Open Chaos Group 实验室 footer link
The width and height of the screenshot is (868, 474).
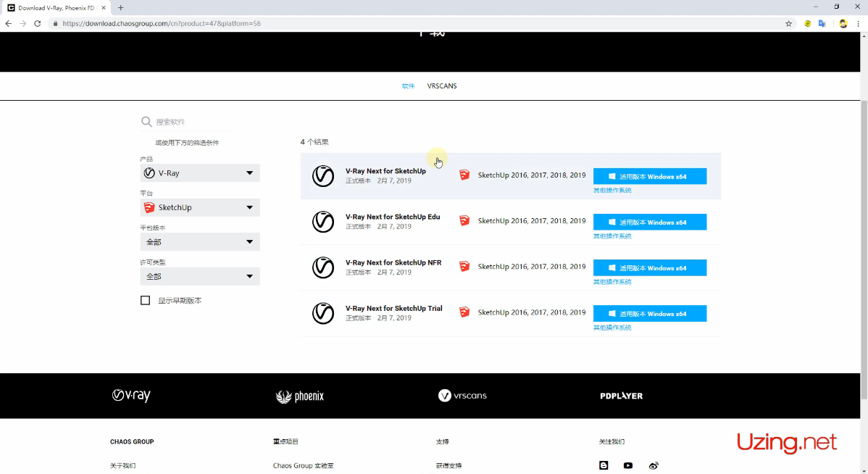pyautogui.click(x=304, y=466)
